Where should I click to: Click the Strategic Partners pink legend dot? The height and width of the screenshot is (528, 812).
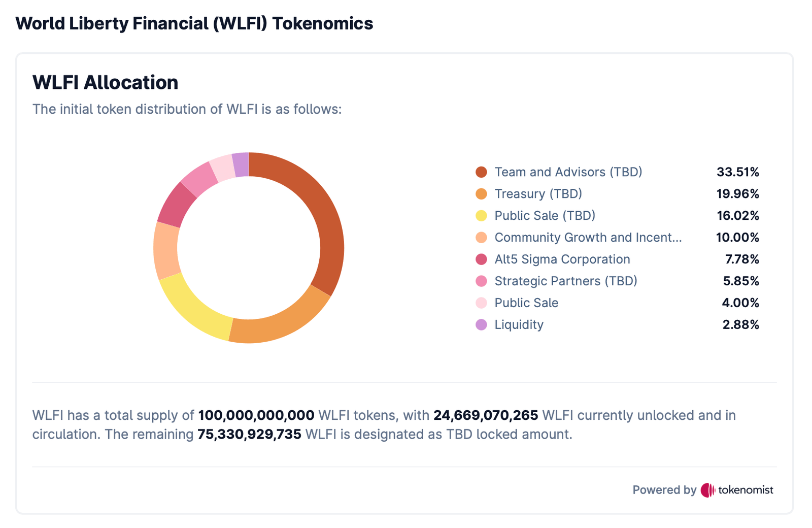click(x=481, y=281)
